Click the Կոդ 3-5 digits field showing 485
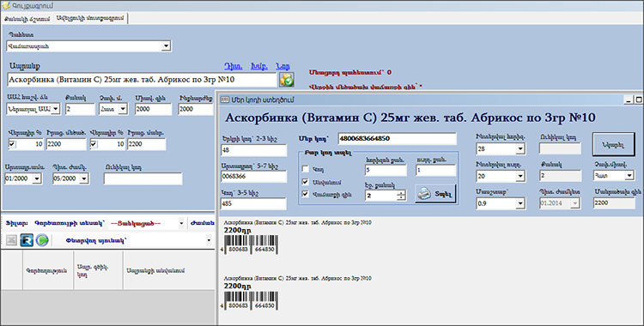 tap(254, 203)
